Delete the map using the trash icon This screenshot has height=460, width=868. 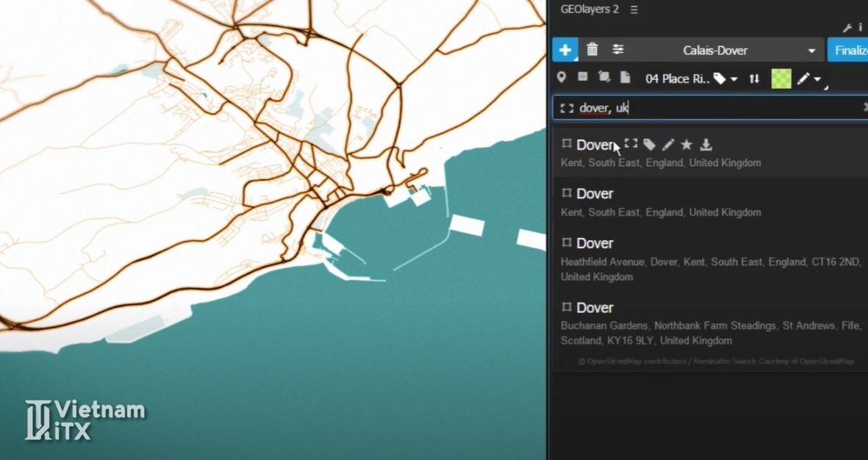[x=592, y=50]
